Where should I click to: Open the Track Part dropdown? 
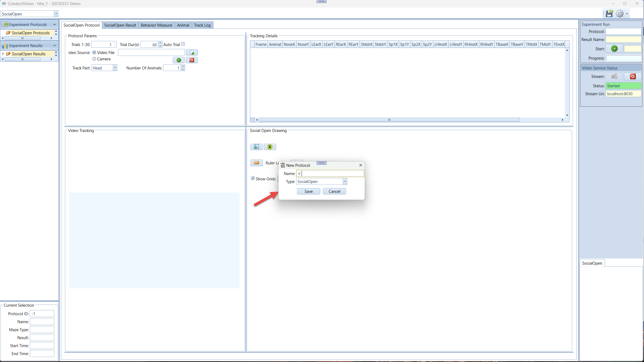(x=115, y=68)
